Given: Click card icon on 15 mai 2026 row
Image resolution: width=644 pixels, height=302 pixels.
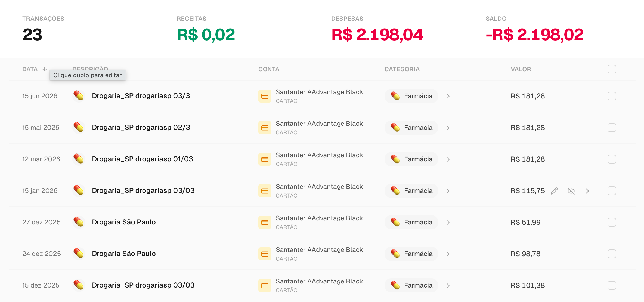Looking at the screenshot, I should tap(265, 128).
